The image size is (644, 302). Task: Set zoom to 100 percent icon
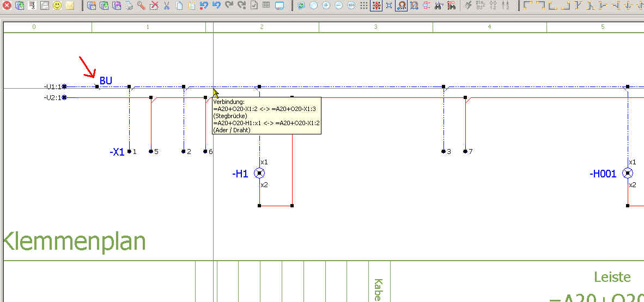coord(351,6)
